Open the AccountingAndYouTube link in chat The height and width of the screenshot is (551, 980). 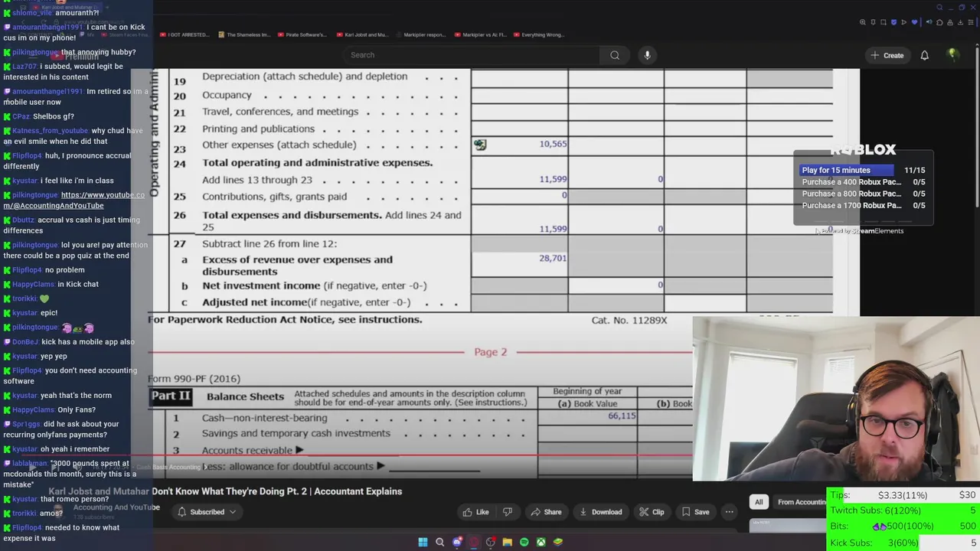pos(73,201)
